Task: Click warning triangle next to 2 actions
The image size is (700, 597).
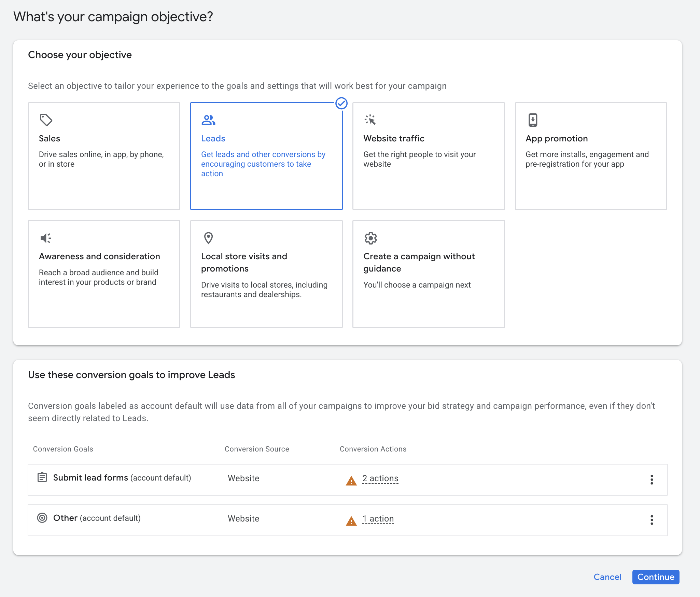Action: (351, 481)
